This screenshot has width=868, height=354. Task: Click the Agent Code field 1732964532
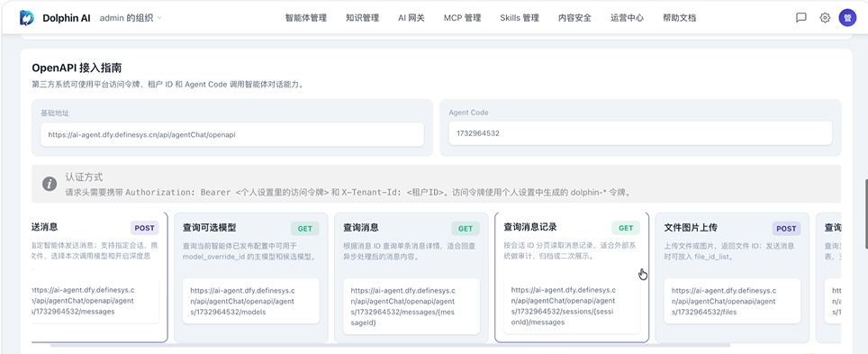pos(640,133)
